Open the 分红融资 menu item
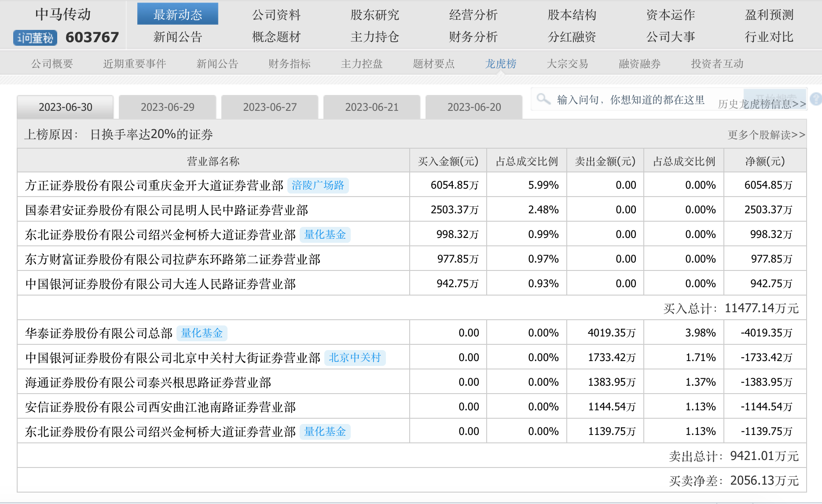Viewport: 822px width, 504px height. 572,37
